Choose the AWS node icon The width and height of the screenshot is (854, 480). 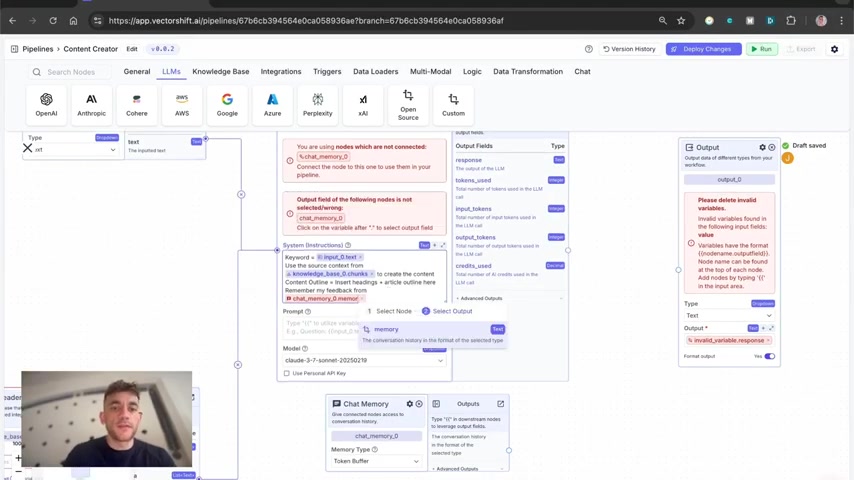(182, 104)
